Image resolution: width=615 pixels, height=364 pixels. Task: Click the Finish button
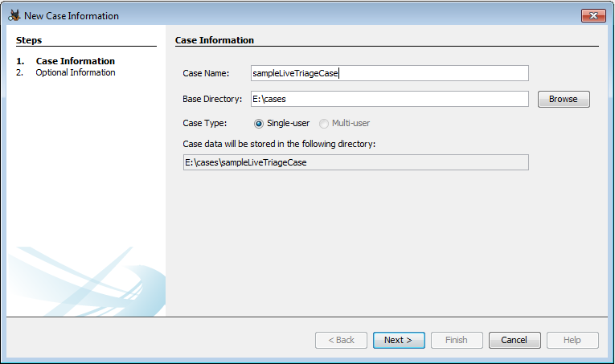(x=456, y=340)
